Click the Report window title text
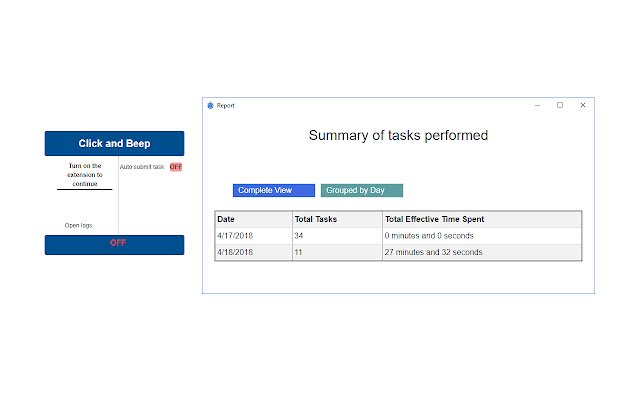 coord(225,105)
